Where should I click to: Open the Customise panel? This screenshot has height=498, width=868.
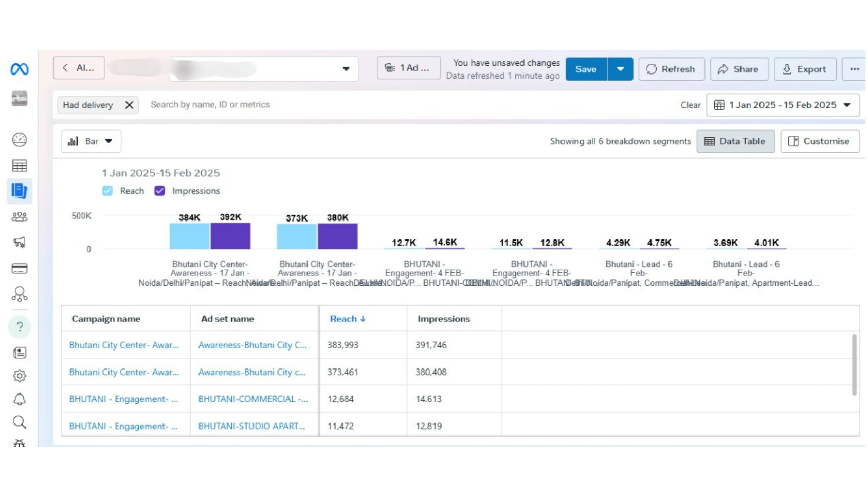pyautogui.click(x=820, y=141)
